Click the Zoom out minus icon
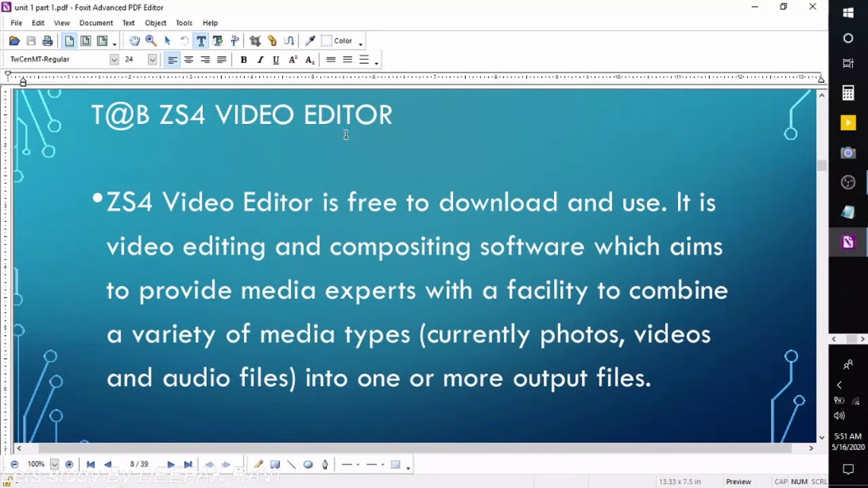The width and height of the screenshot is (868, 488). (14, 464)
